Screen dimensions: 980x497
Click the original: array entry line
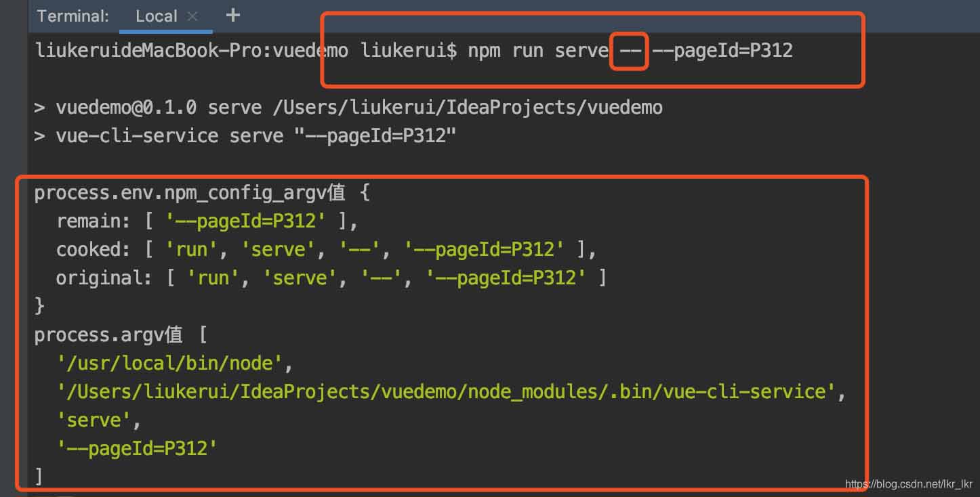pyautogui.click(x=331, y=278)
